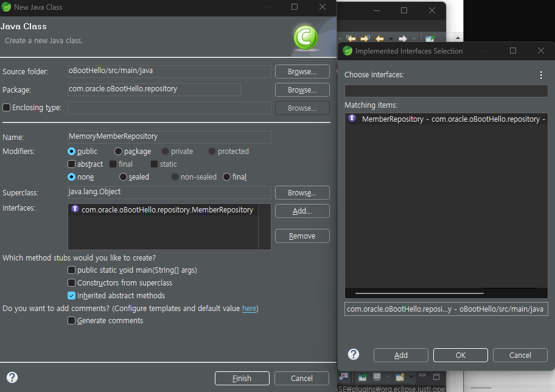Click Browse button for Package
The image size is (555, 392).
[x=302, y=90]
